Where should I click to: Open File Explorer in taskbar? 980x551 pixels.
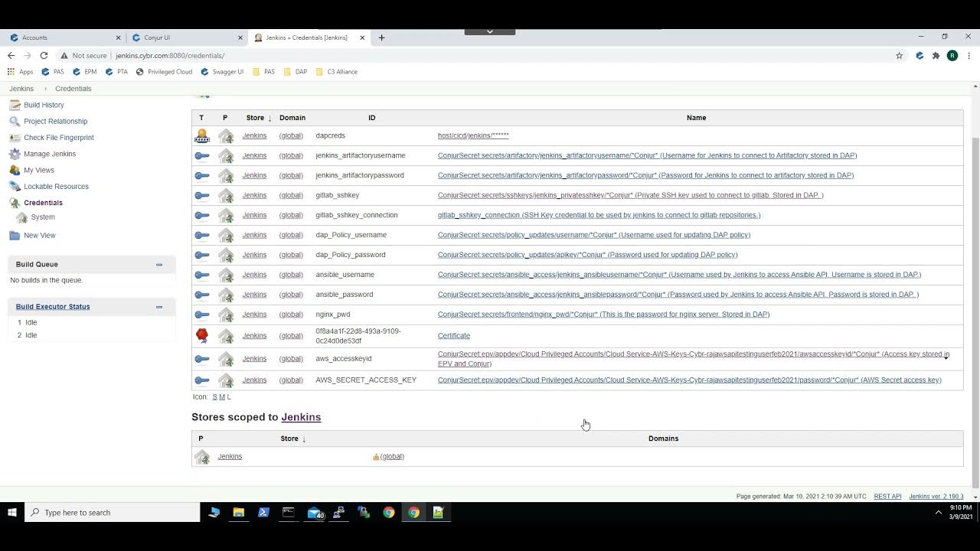(239, 513)
